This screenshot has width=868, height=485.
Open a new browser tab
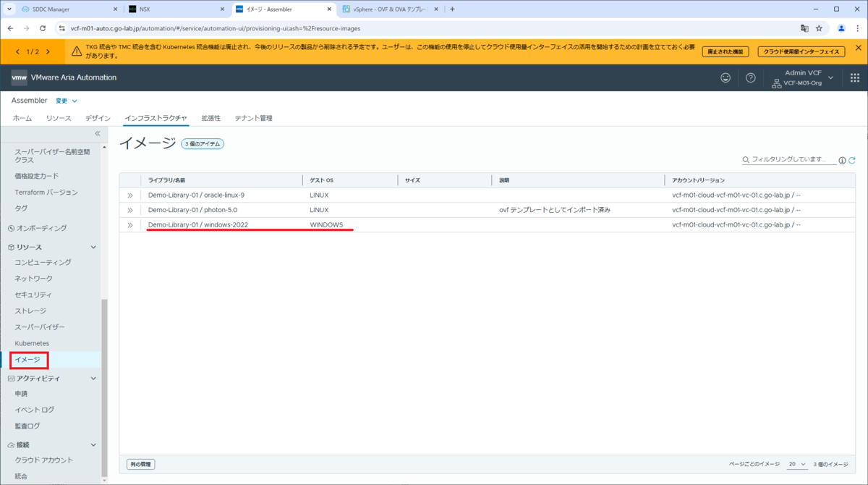(x=452, y=9)
